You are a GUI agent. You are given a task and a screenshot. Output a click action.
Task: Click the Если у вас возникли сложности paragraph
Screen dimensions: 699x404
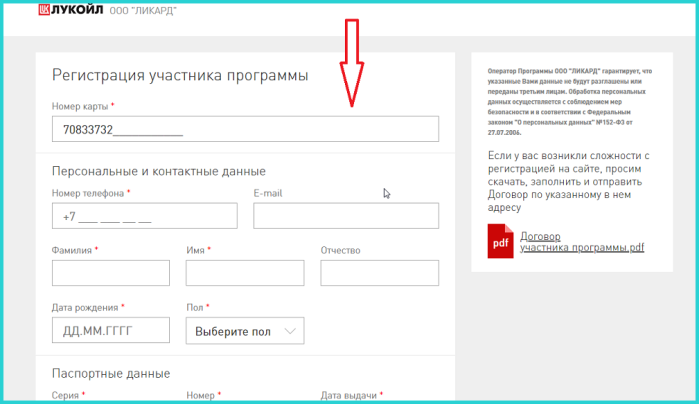568,181
